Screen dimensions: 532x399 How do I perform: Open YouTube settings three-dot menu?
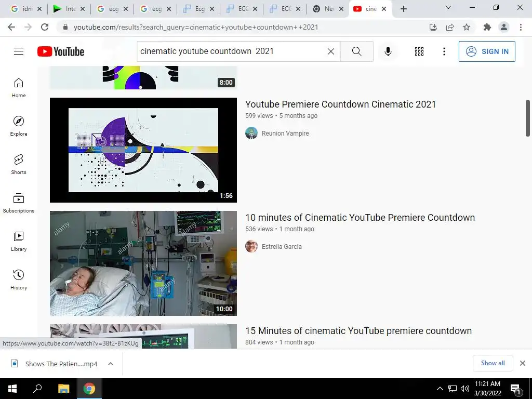point(444,51)
